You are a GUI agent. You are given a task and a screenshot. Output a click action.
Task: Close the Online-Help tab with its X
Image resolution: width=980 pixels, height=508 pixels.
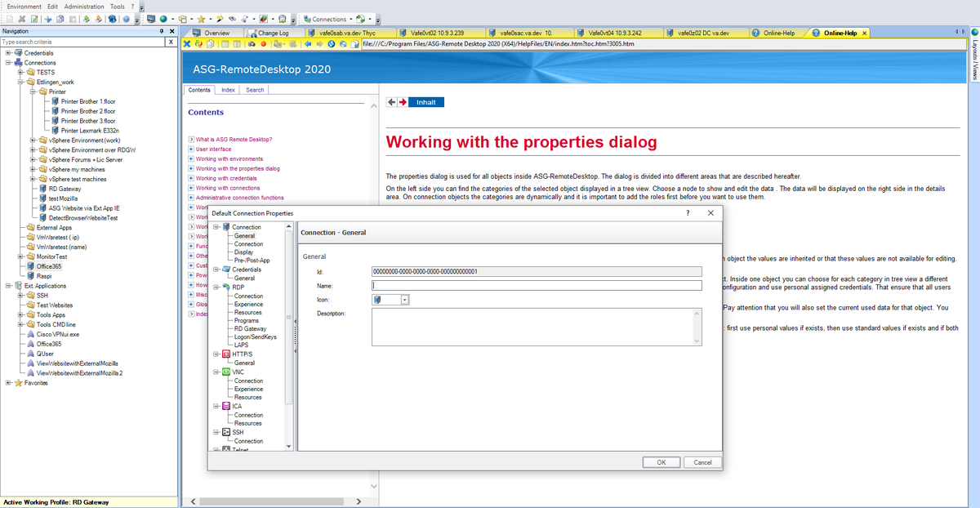click(x=864, y=33)
